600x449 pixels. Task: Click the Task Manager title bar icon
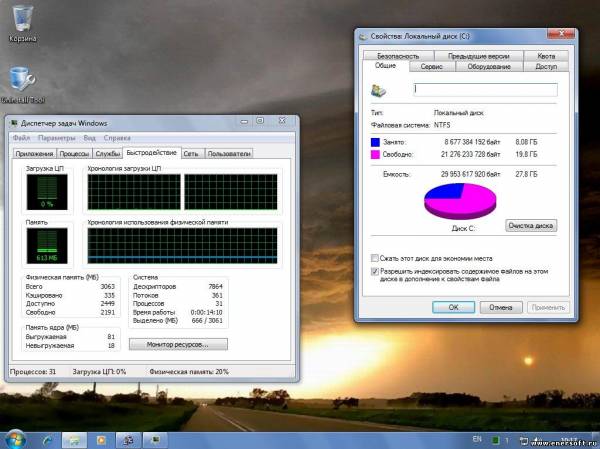14,123
